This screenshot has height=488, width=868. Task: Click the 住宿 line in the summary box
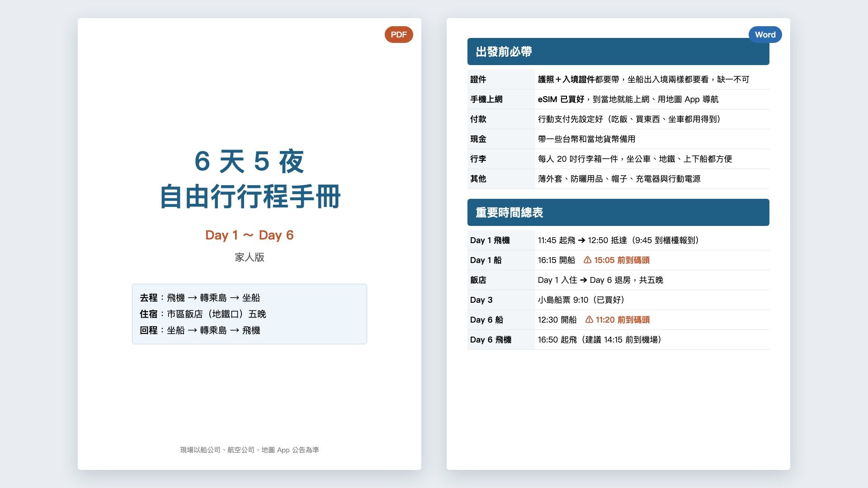pos(203,314)
